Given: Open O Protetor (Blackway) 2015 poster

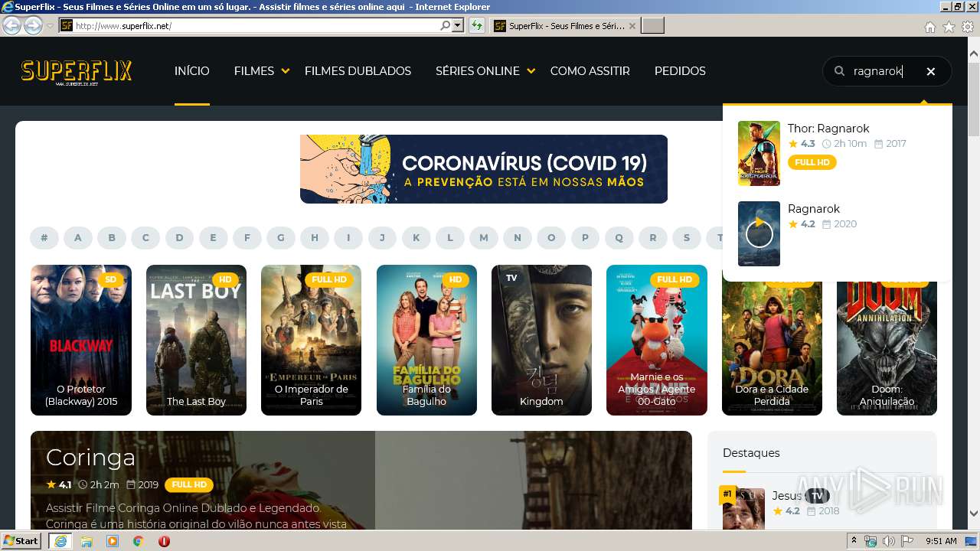Looking at the screenshot, I should tap(81, 340).
